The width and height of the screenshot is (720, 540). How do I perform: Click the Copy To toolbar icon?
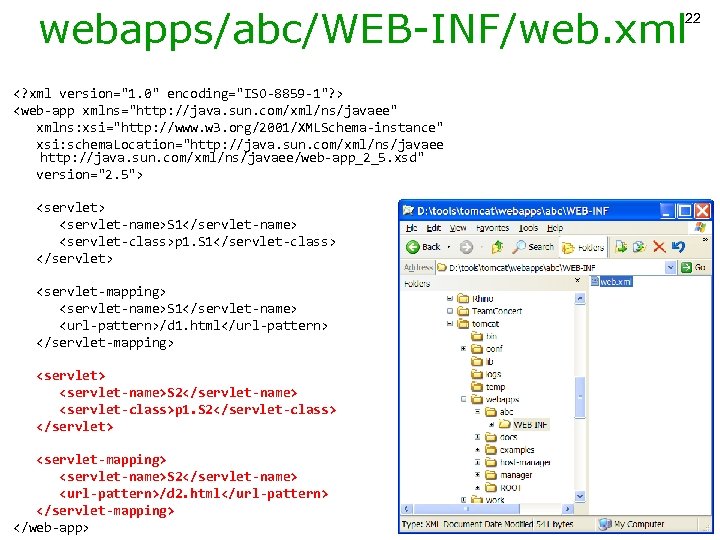pyautogui.click(x=640, y=247)
